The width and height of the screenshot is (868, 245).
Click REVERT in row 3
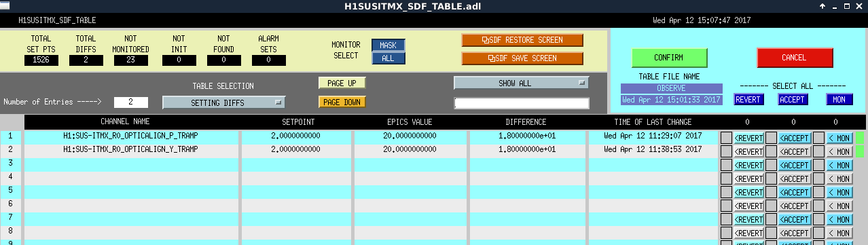coord(748,165)
